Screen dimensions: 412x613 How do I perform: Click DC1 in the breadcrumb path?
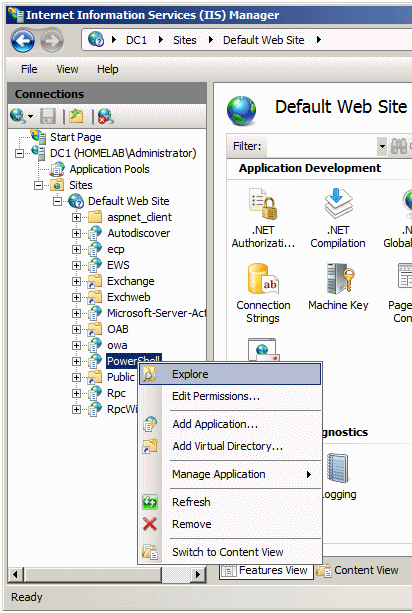(136, 40)
